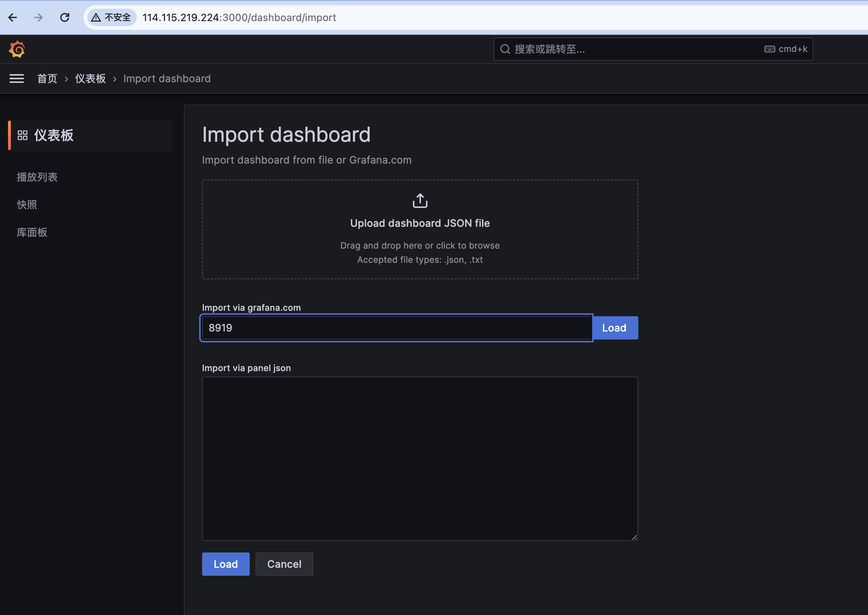Go to 首页 breadcrumb
The height and width of the screenshot is (615, 868).
click(x=47, y=79)
